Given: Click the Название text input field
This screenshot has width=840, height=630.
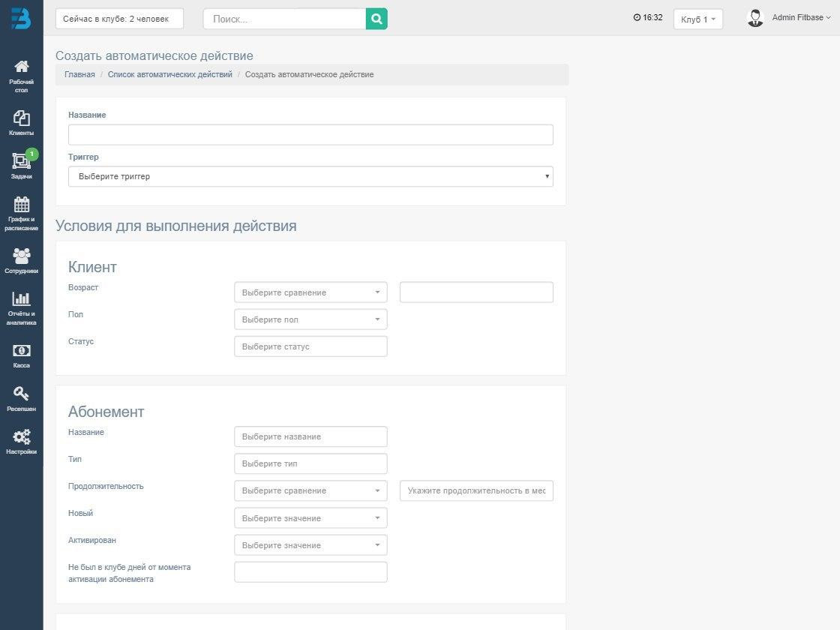Looking at the screenshot, I should [310, 135].
